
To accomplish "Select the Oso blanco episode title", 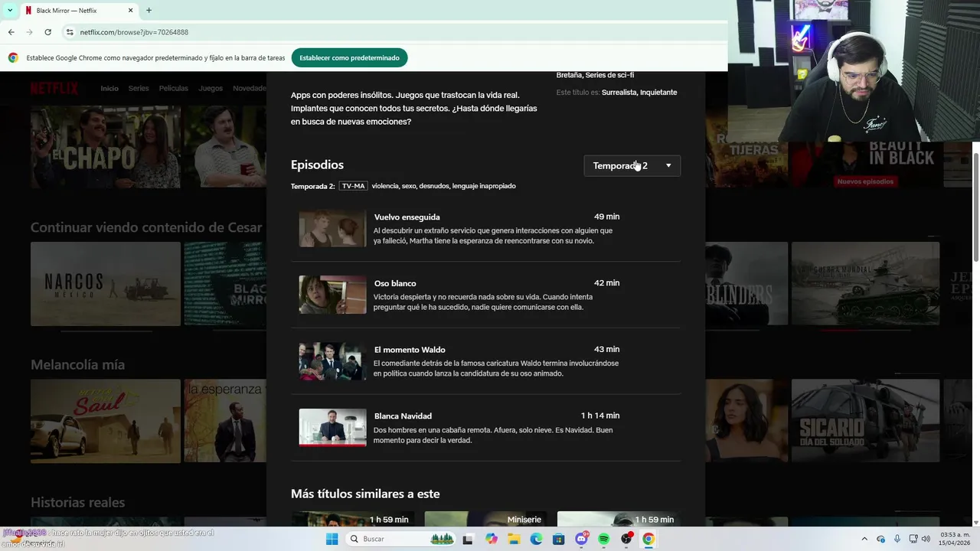I will point(395,283).
